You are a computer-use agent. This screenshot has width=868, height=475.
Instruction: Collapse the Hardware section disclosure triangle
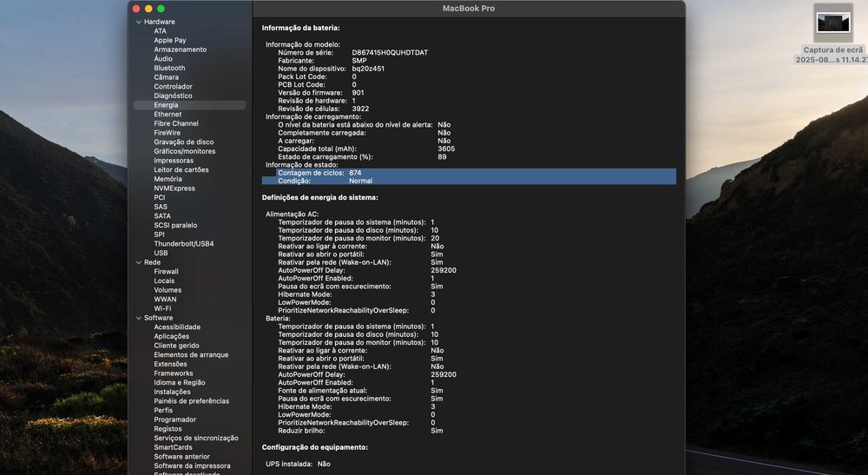click(138, 22)
